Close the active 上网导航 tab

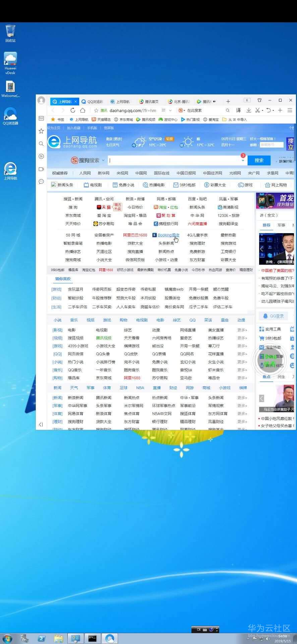pyautogui.click(x=75, y=102)
